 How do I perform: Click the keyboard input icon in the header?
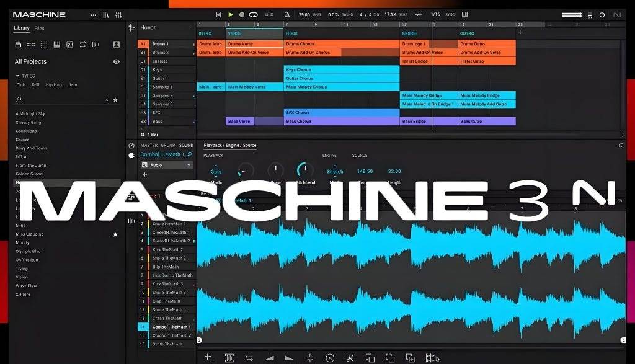[465, 15]
